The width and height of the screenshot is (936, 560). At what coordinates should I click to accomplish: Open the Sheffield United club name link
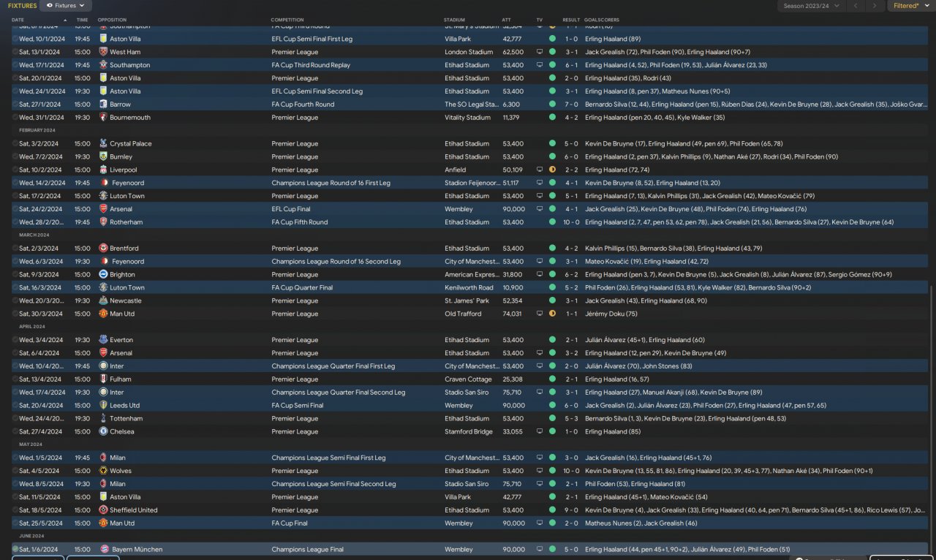[x=134, y=510]
